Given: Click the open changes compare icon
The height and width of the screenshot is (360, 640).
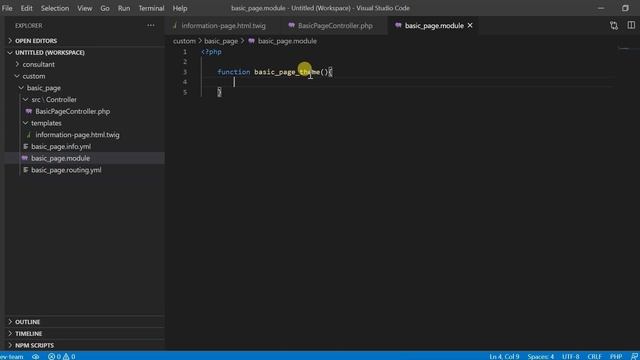Looking at the screenshot, I should click(x=614, y=26).
